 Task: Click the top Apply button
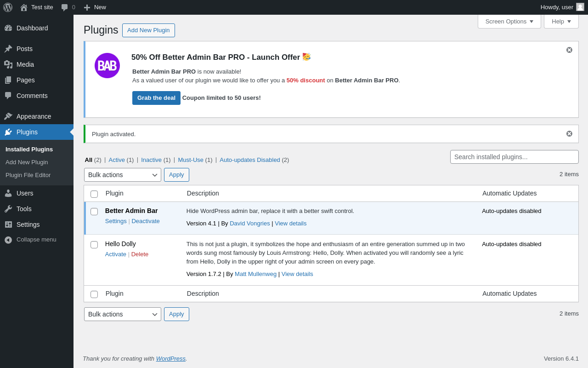[176, 175]
